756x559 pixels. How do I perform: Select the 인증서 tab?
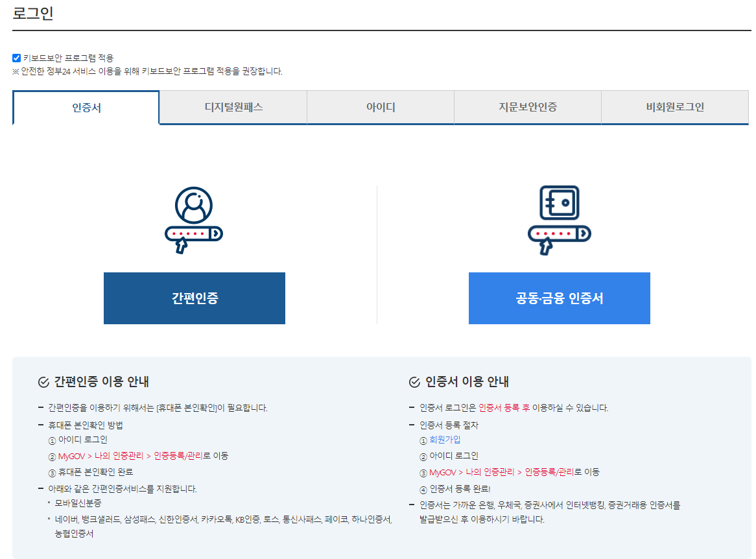[85, 107]
